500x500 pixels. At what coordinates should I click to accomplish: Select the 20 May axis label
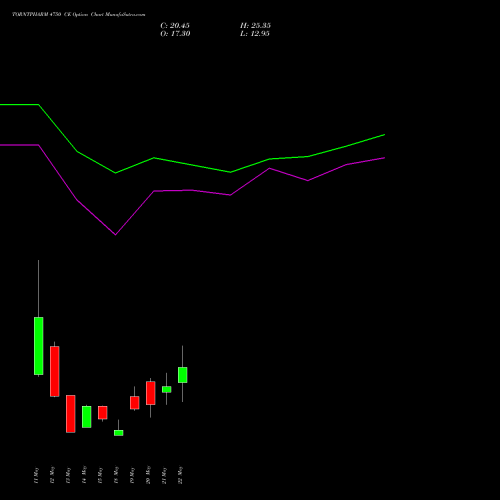pyautogui.click(x=148, y=475)
